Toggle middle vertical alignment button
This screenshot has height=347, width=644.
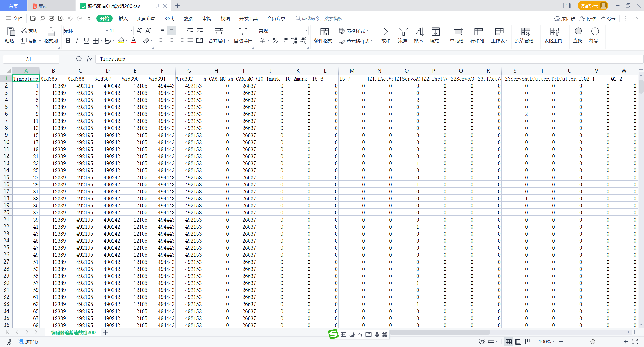172,31
